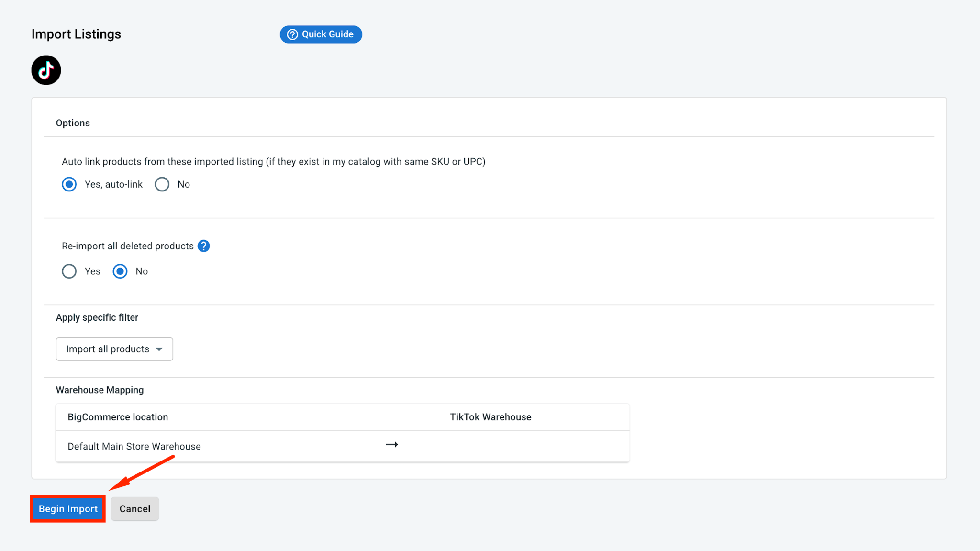This screenshot has height=551, width=980.
Task: Click the help question mark beside Re-import deleted products
Action: tap(203, 246)
